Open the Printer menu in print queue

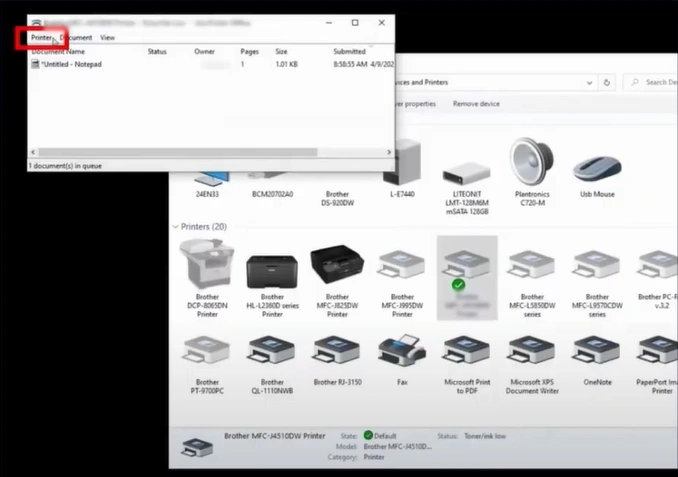(x=41, y=38)
